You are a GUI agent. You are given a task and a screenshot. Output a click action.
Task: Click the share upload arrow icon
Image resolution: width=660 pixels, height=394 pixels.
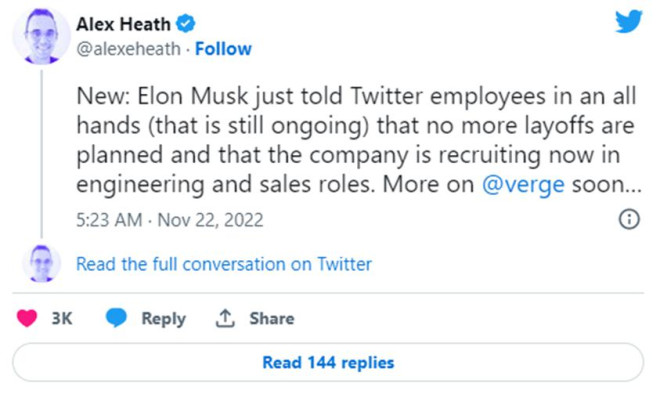pos(225,318)
